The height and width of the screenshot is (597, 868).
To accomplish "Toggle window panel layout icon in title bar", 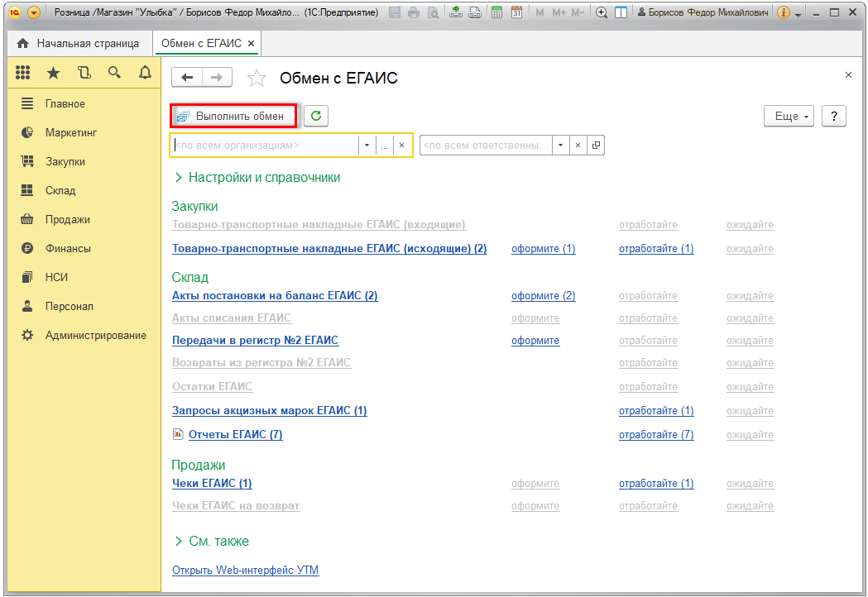I will [621, 12].
